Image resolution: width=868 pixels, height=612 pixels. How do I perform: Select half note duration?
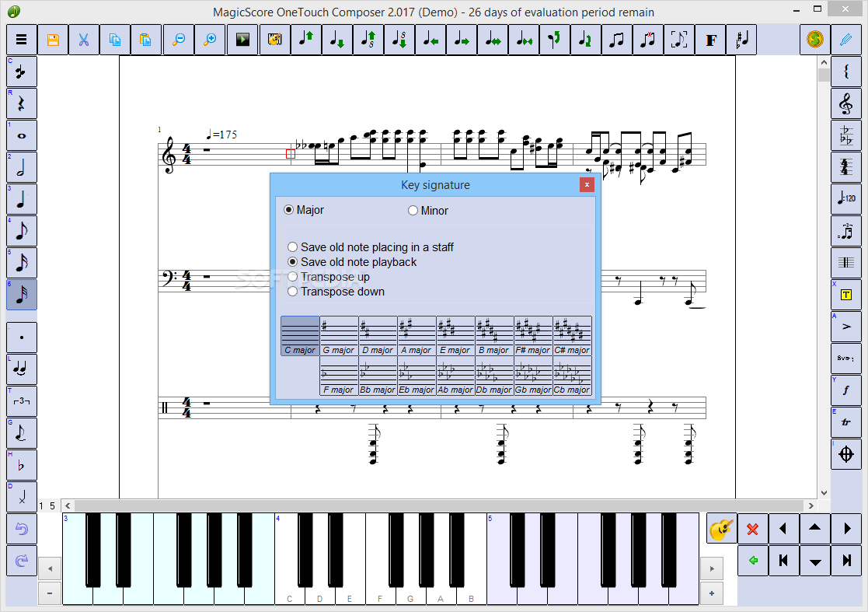pos(22,167)
